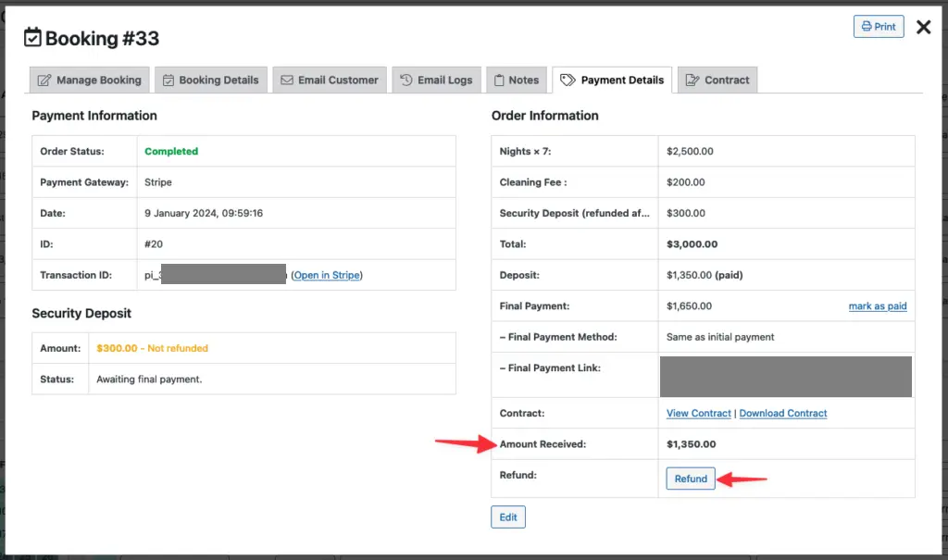Open transaction via Open in Stripe link
The image size is (948, 560).
[327, 275]
